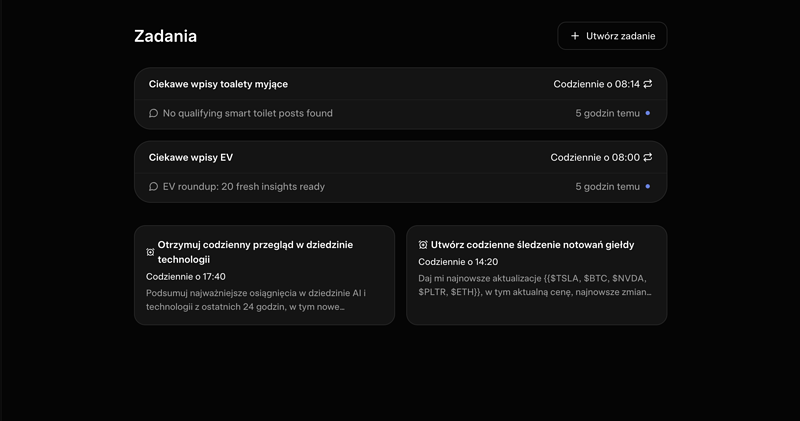
Task: Click blue unread dot in toilet posts row
Action: click(x=648, y=113)
